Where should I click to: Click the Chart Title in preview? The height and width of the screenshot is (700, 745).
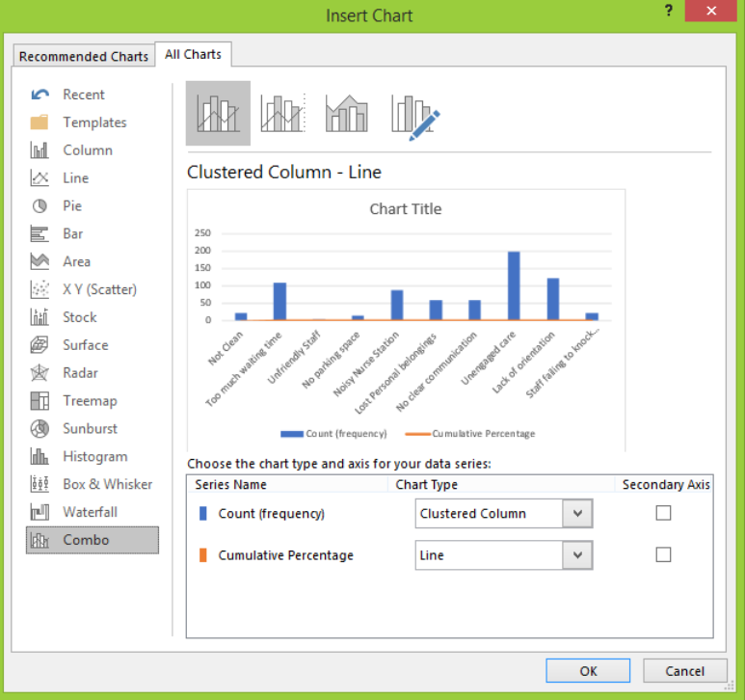click(406, 209)
